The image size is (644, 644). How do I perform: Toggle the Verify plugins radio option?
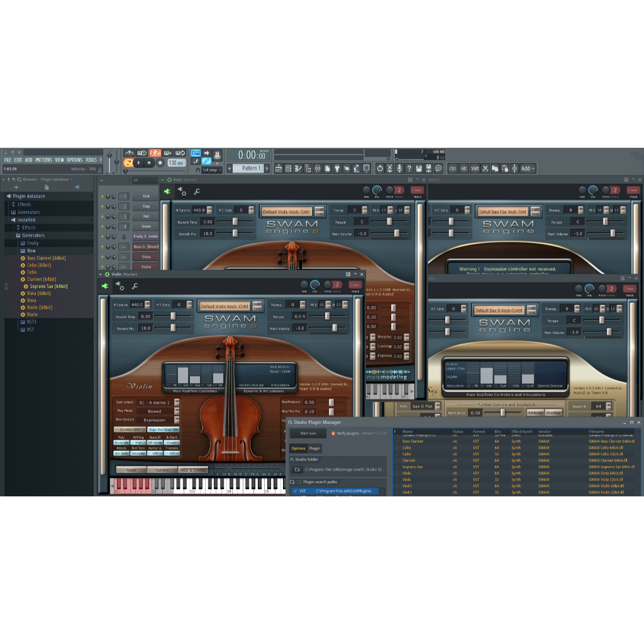pyautogui.click(x=334, y=433)
